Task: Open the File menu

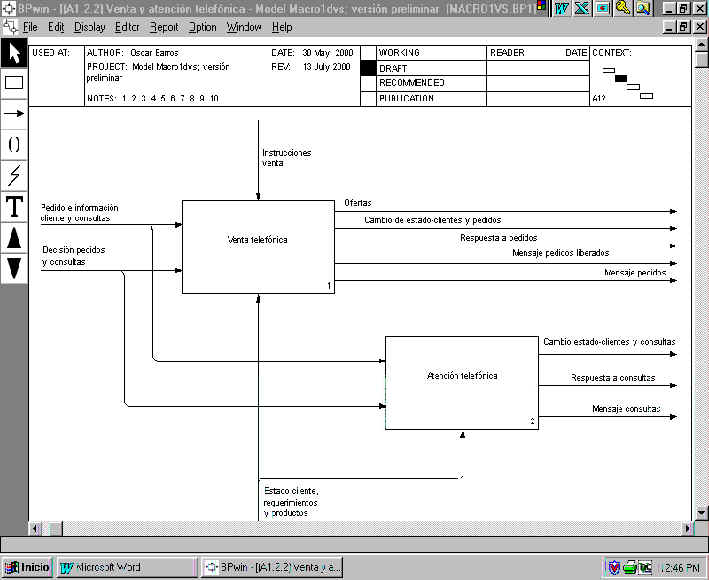Action: 30,27
